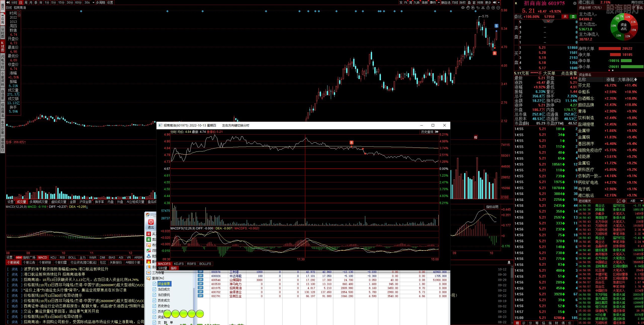The image size is (644, 325).
Task: Switch to the 周 weekly period
Action: 26,3
